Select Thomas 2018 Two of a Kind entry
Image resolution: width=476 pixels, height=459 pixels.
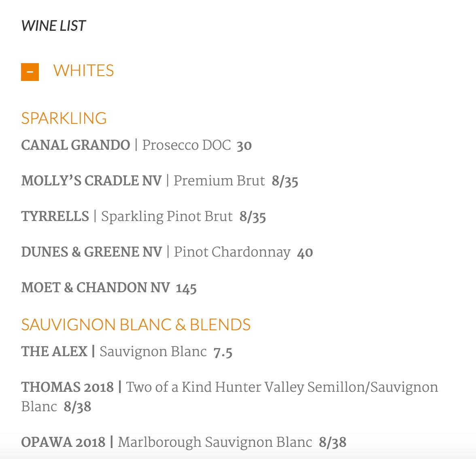[230, 397]
